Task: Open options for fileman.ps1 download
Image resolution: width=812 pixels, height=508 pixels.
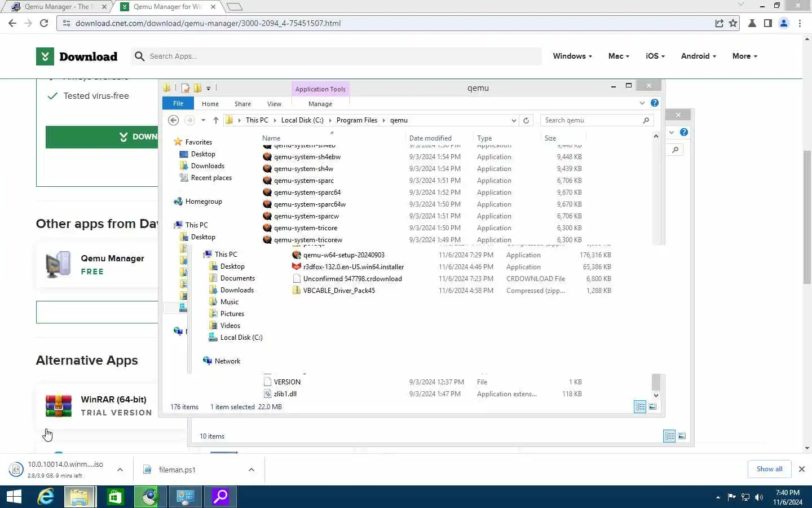Action: [x=251, y=470]
